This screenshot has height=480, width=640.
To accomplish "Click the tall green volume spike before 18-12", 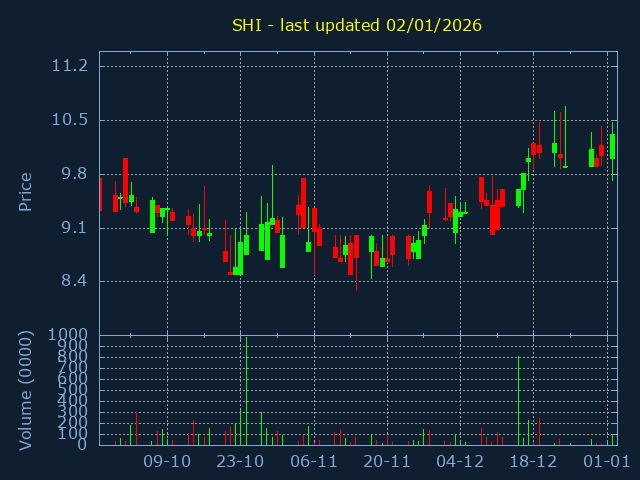I will click(x=518, y=400).
